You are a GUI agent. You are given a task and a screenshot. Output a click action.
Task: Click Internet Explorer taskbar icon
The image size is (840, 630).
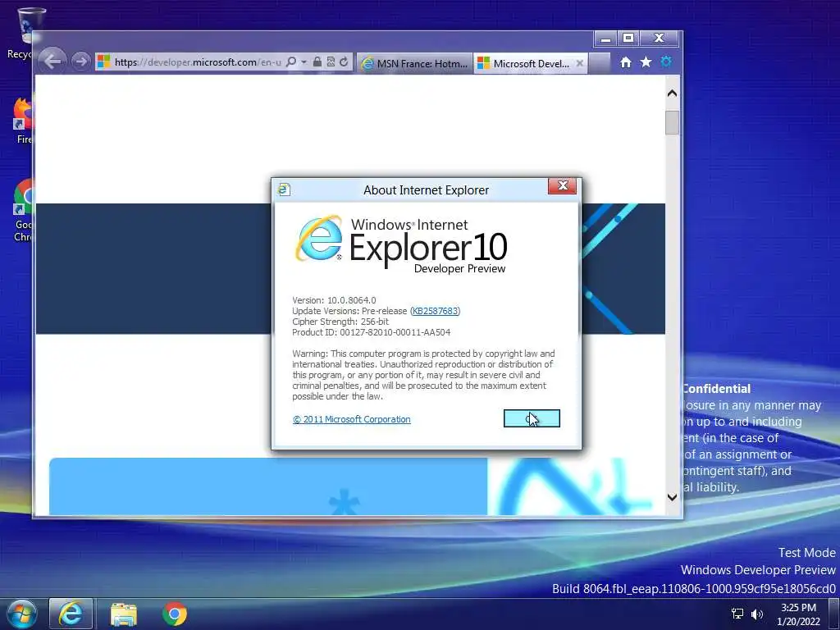pyautogui.click(x=71, y=614)
